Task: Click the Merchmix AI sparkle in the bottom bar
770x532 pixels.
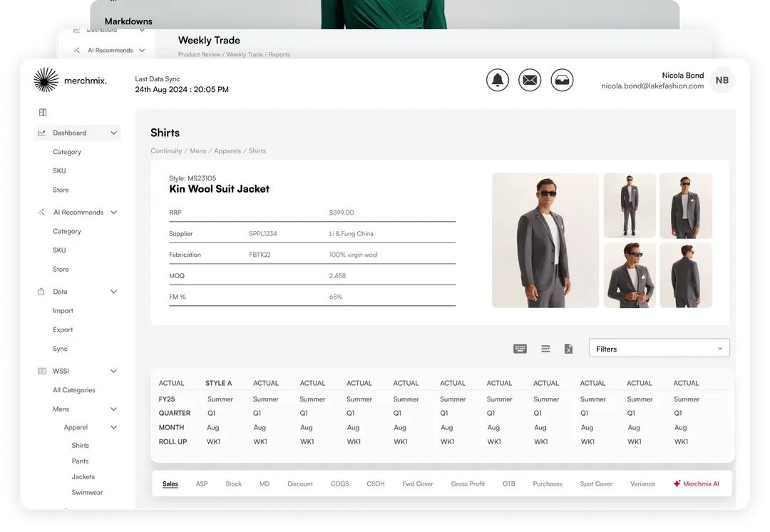Action: pos(677,484)
